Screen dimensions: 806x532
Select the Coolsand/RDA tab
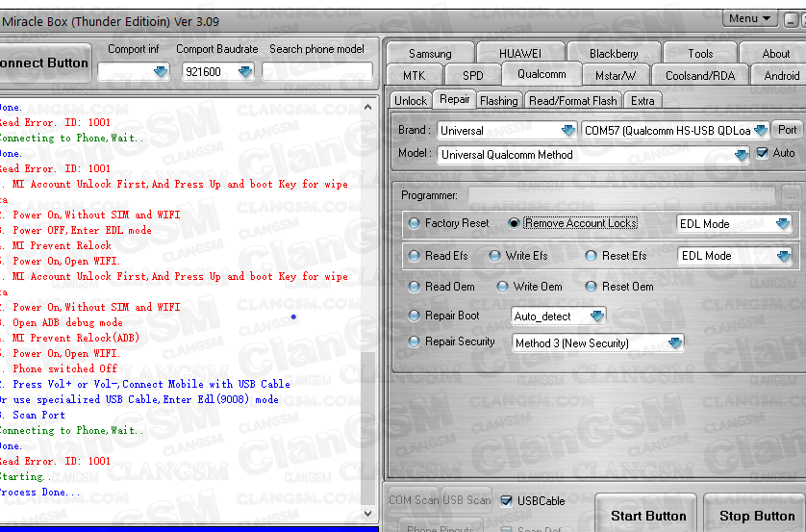pyautogui.click(x=699, y=76)
